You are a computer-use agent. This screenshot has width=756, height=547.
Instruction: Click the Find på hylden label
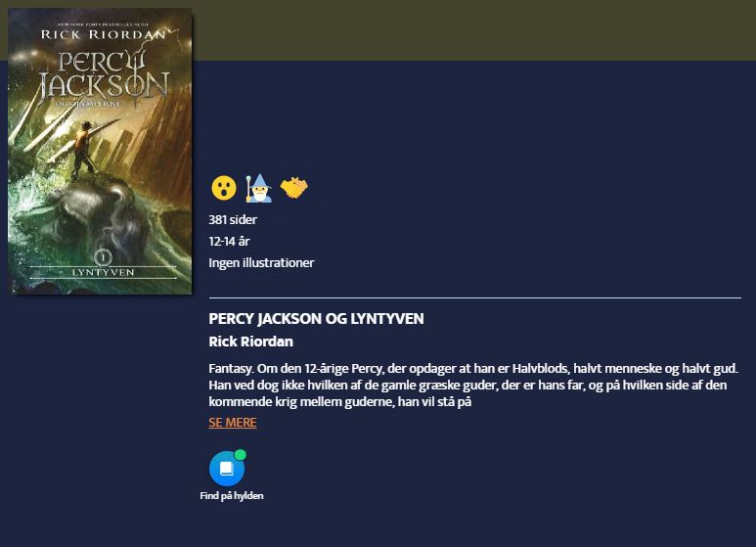(x=232, y=495)
